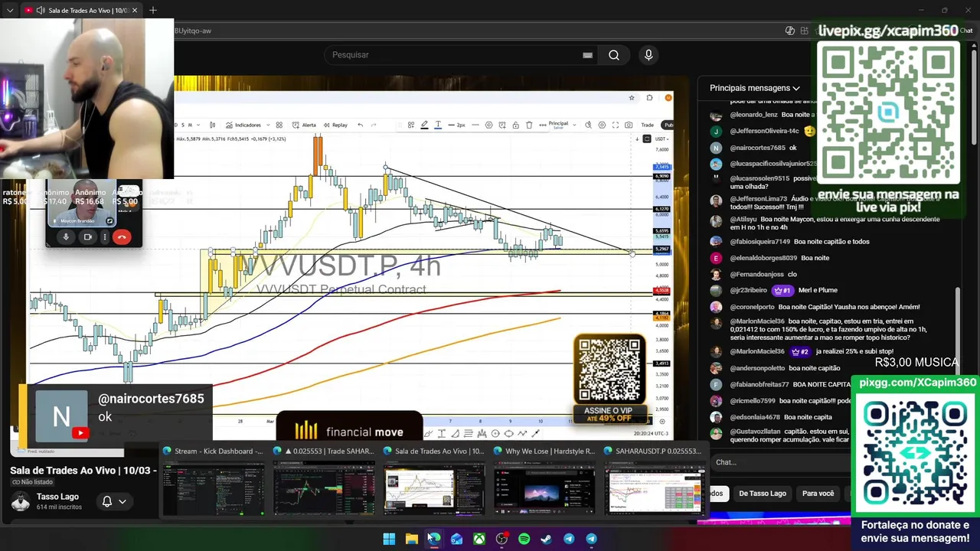Click the YouTube search magnifier button
This screenshot has width=980, height=551.
point(613,55)
